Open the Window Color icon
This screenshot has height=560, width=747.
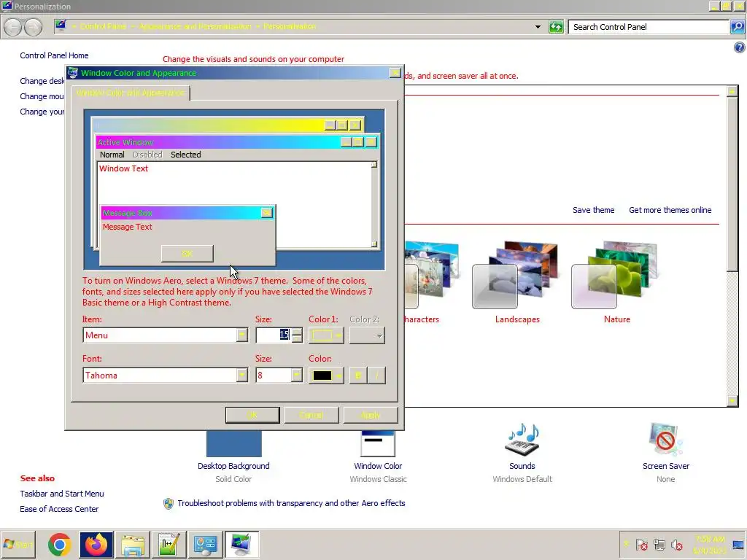pyautogui.click(x=378, y=443)
